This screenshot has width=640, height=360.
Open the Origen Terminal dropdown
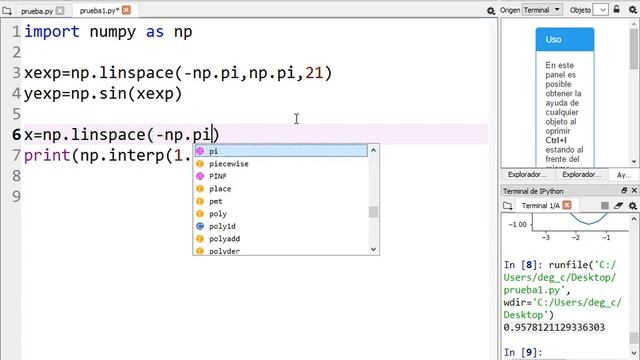coord(542,10)
